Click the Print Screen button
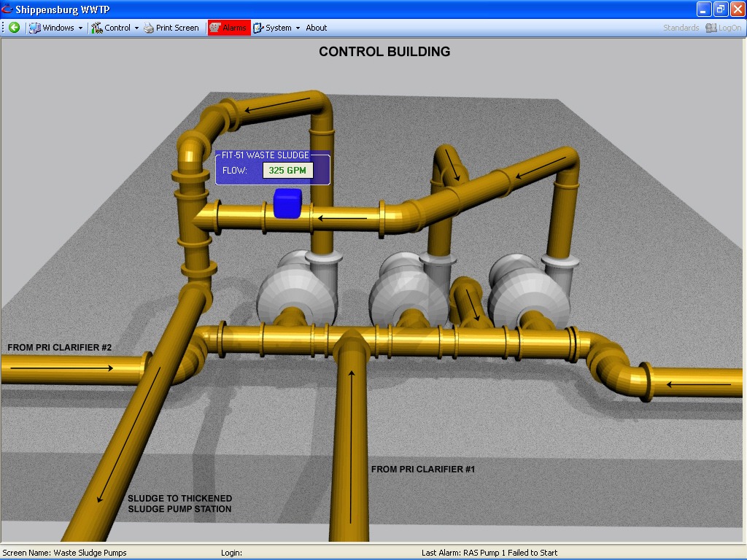This screenshot has height=560, width=747. click(x=171, y=28)
